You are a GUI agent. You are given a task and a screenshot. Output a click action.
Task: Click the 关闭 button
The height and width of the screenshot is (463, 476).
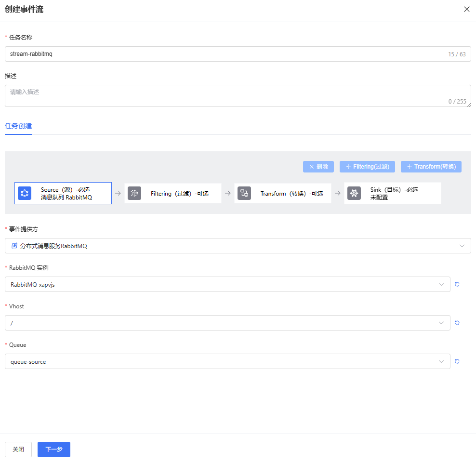coord(18,450)
